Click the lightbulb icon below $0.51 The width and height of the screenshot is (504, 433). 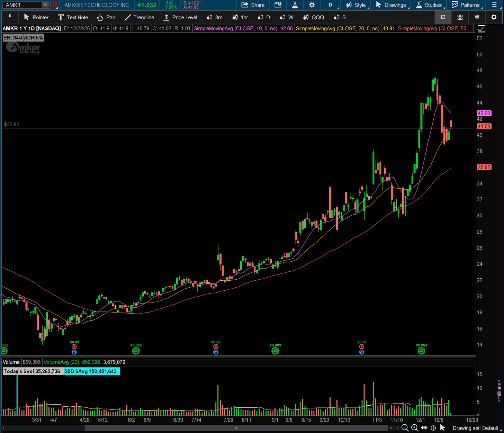(x=362, y=352)
